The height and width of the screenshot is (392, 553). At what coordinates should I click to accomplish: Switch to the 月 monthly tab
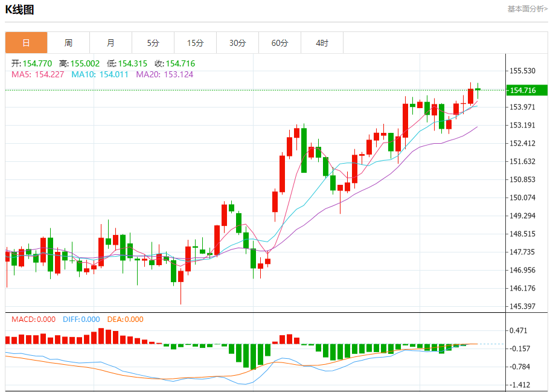(110, 43)
